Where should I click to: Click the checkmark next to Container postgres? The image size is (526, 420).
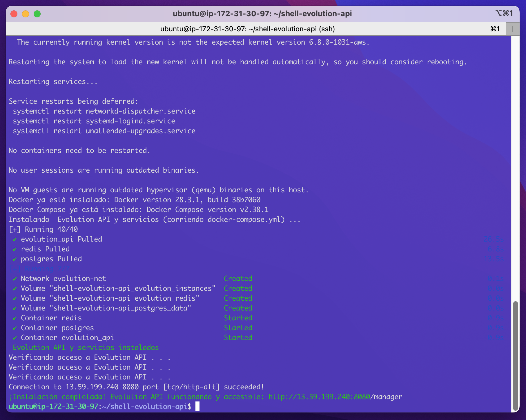[14, 328]
